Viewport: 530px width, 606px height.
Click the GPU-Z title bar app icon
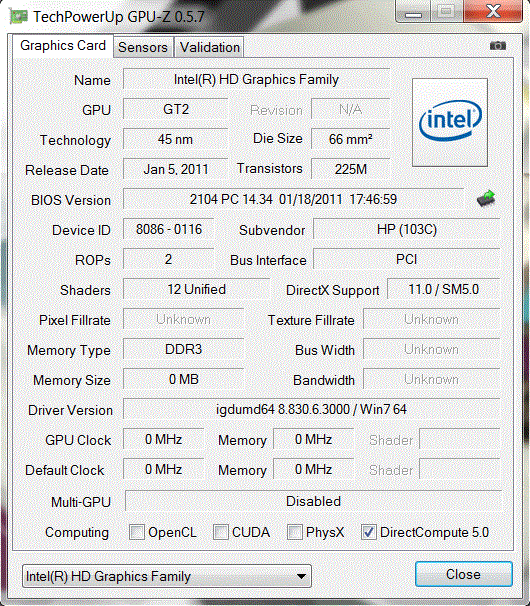(19, 16)
